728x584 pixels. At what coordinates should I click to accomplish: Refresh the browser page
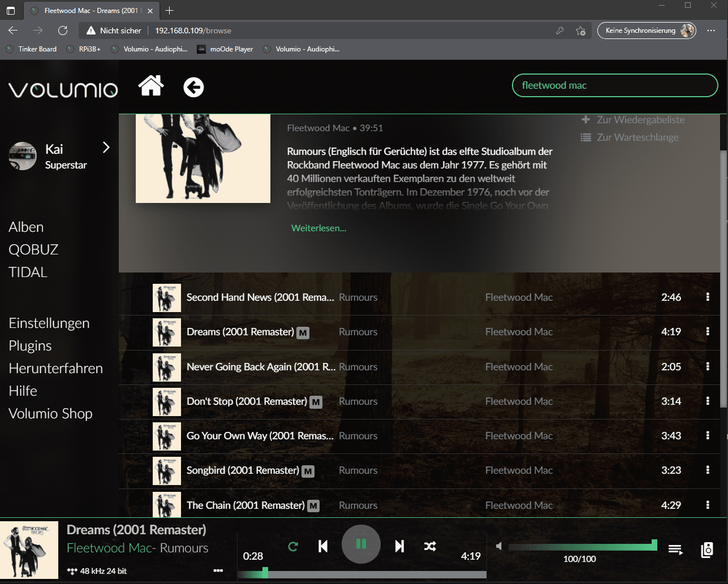(63, 31)
